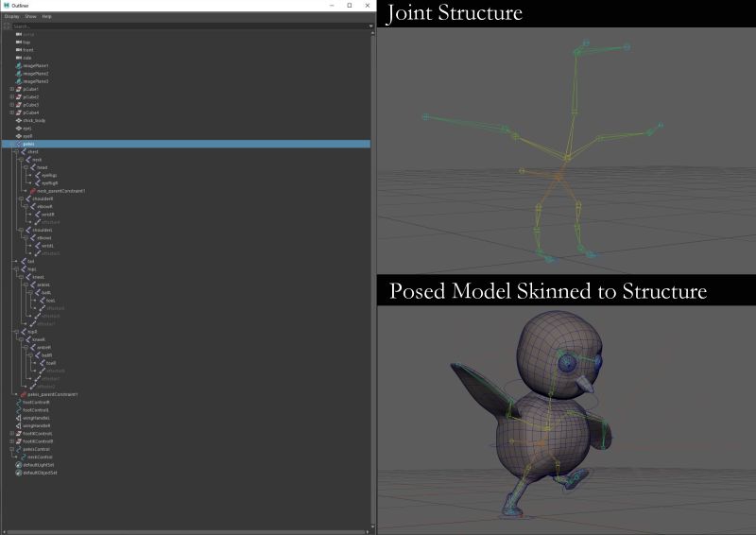Collapse the head joint
Image resolution: width=756 pixels, height=535 pixels.
click(26, 167)
